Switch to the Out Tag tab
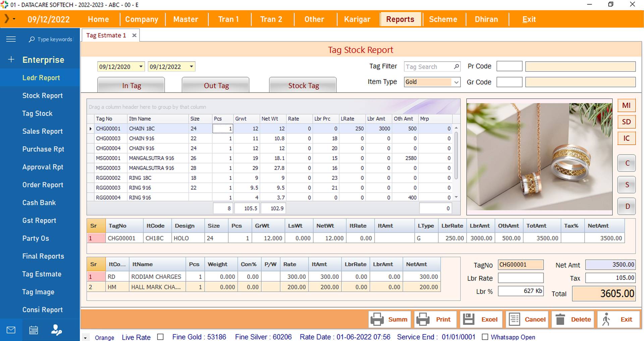Image resolution: width=644 pixels, height=341 pixels. pyautogui.click(x=216, y=85)
